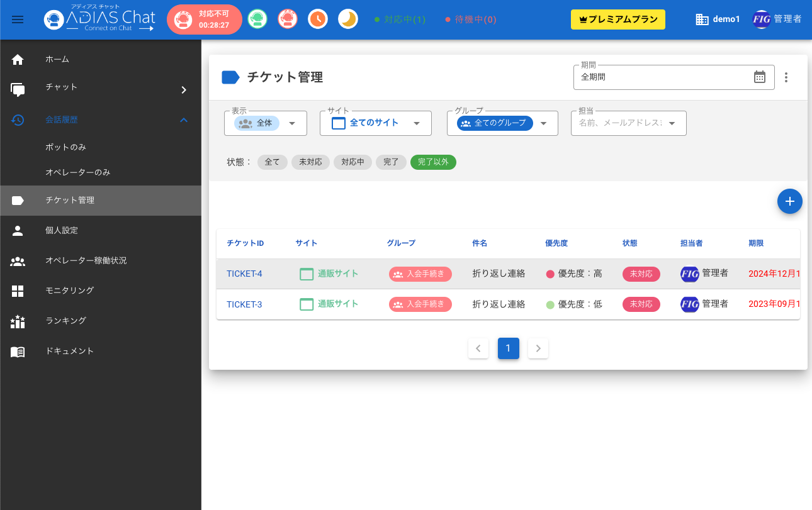Select the 対応中 status filter chip
Image resolution: width=812 pixels, height=510 pixels.
point(352,162)
